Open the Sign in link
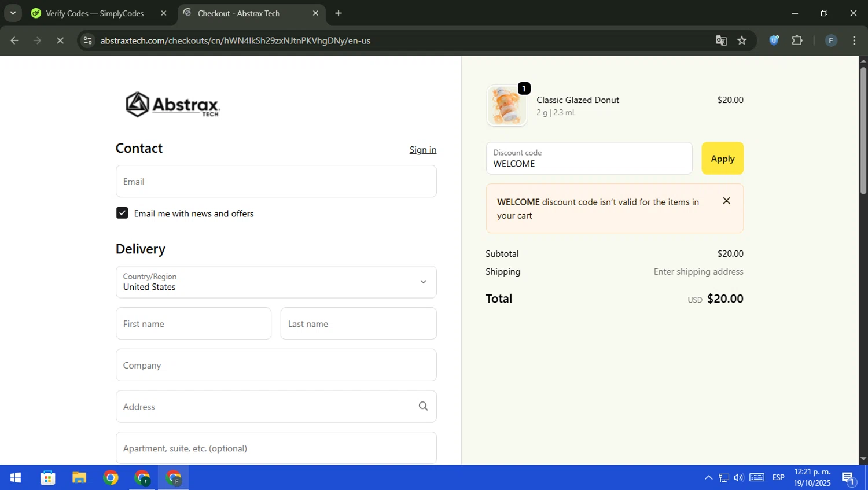Image resolution: width=868 pixels, height=490 pixels. tap(423, 150)
